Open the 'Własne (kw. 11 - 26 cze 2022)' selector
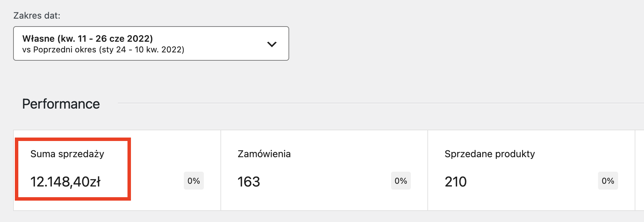The height and width of the screenshot is (222, 644). [87, 38]
